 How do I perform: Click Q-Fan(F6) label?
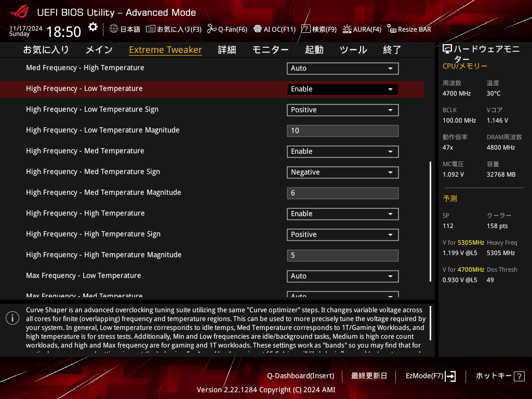[233, 29]
